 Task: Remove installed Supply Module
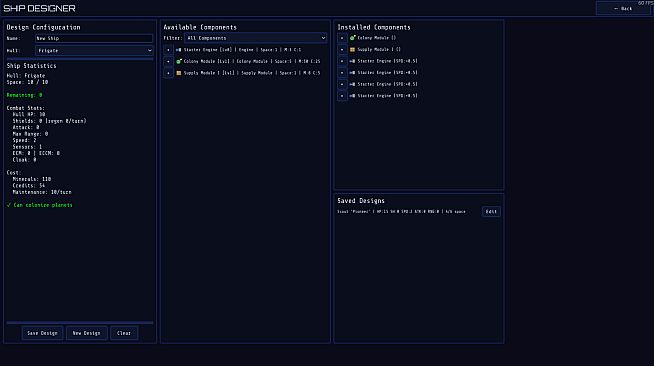click(x=342, y=50)
